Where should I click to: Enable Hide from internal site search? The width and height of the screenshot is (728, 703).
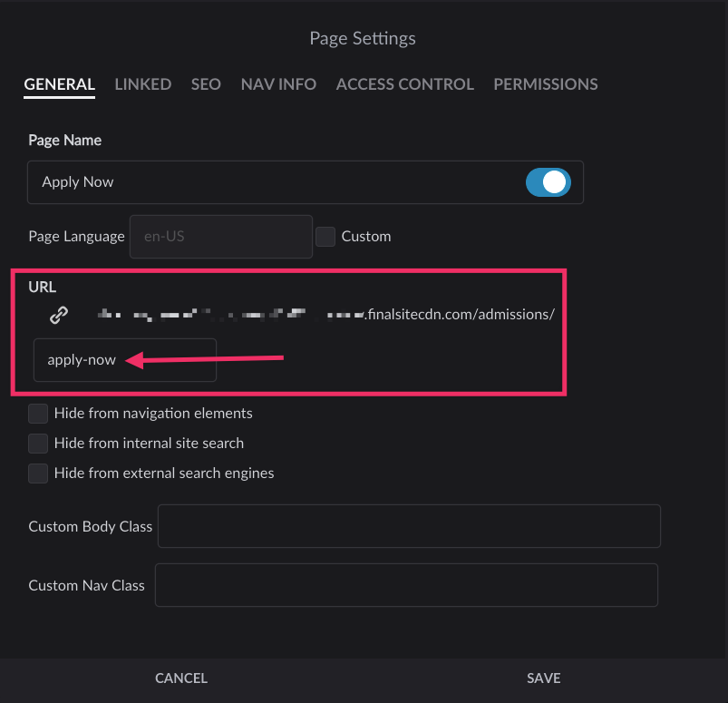tap(38, 444)
